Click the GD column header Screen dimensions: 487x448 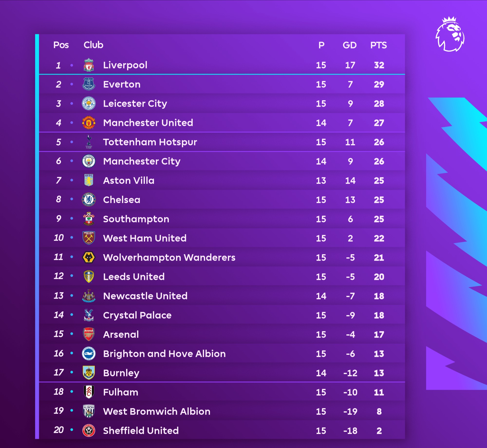[x=350, y=45]
